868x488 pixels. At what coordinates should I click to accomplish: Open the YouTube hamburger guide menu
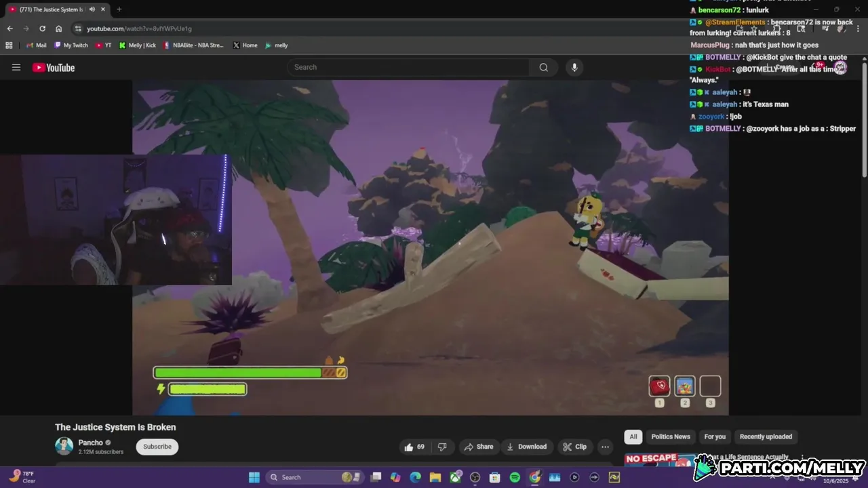coord(16,67)
